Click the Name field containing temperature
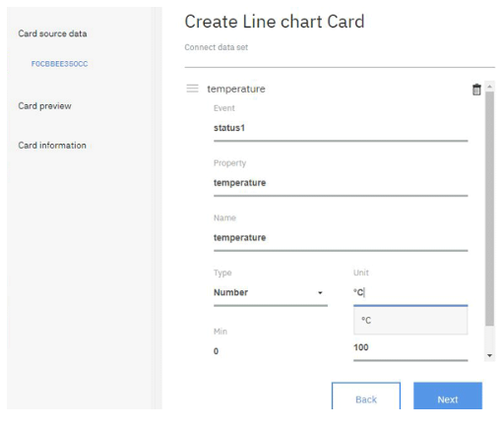The image size is (504, 428). pyautogui.click(x=341, y=238)
